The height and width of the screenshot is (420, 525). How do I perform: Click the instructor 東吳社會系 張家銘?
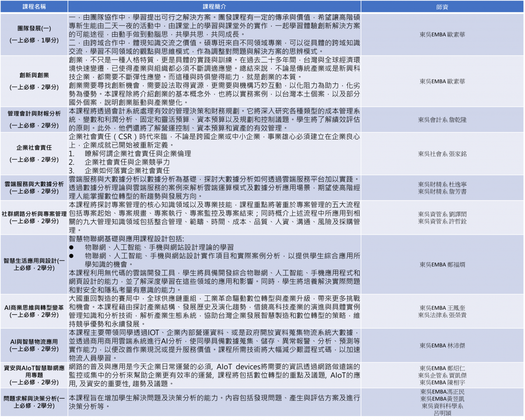(442, 154)
